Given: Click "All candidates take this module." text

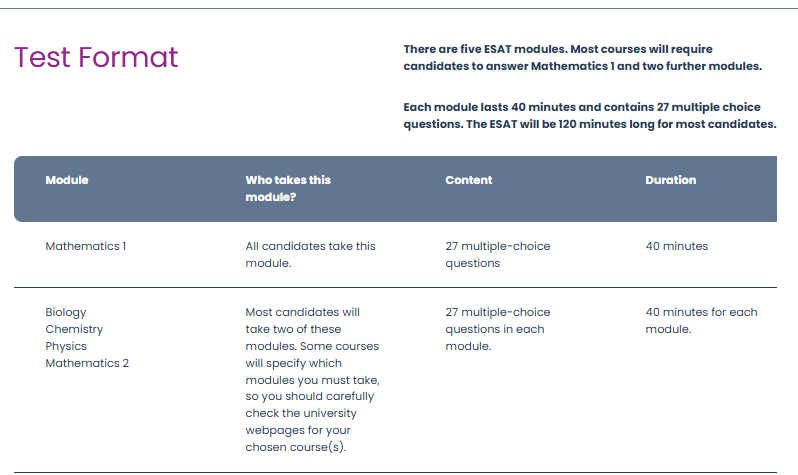Looking at the screenshot, I should (x=310, y=254).
